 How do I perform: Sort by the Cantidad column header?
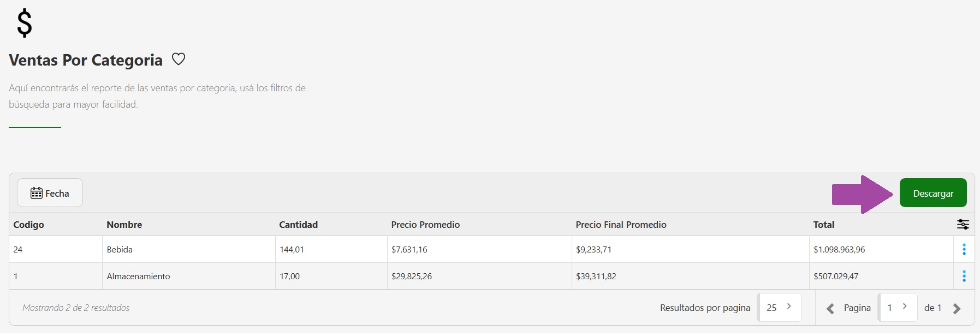[298, 225]
